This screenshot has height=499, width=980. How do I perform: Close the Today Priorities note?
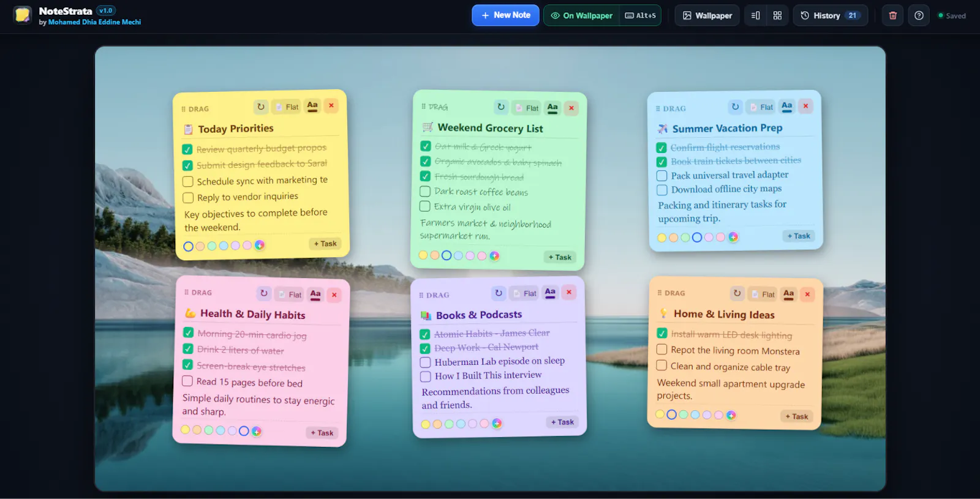[x=331, y=105]
